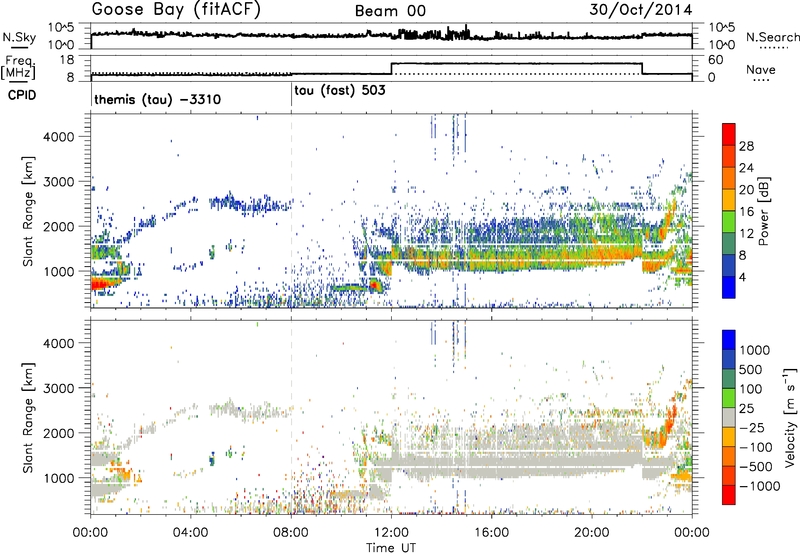Pick the blue top segment of Velocity color bar
The image size is (800, 554).
(729, 340)
